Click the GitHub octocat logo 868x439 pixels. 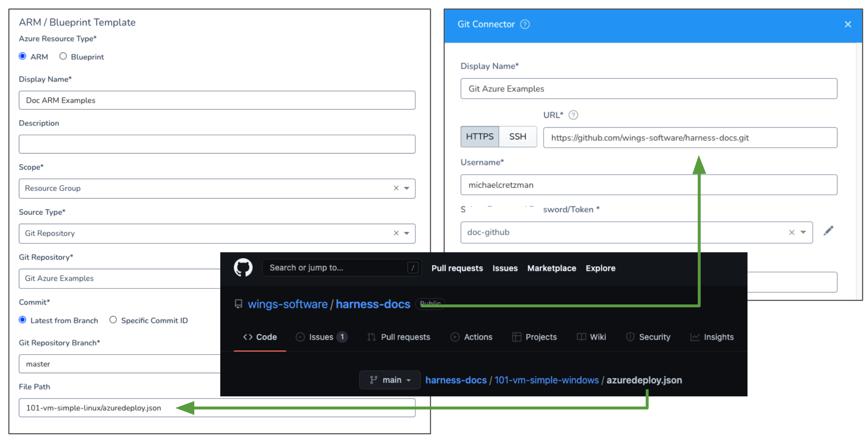(x=243, y=268)
